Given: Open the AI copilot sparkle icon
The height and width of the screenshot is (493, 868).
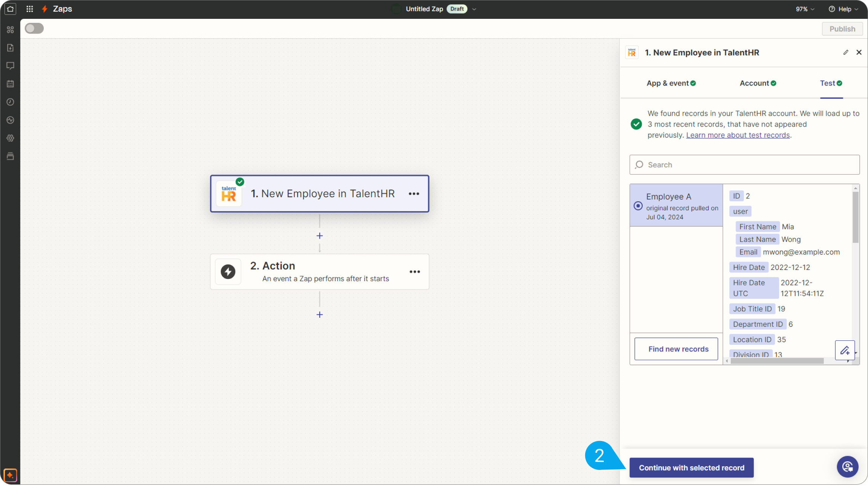Looking at the screenshot, I should tap(10, 475).
